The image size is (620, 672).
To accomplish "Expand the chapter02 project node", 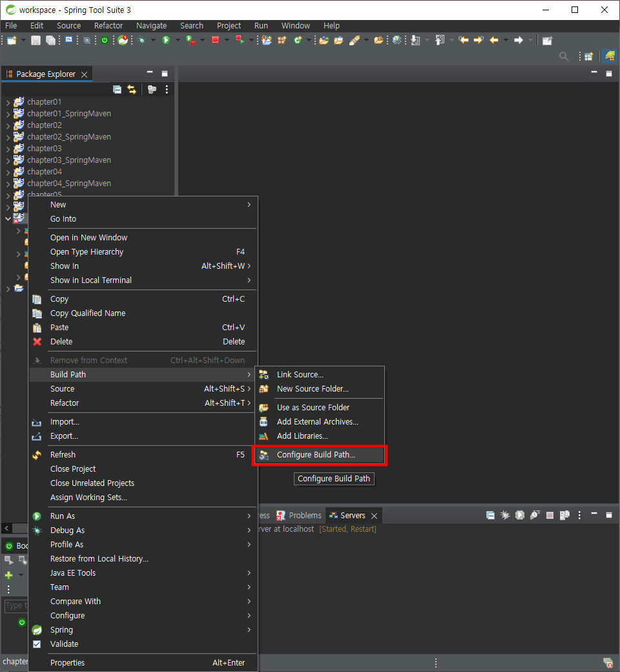I will (8, 125).
